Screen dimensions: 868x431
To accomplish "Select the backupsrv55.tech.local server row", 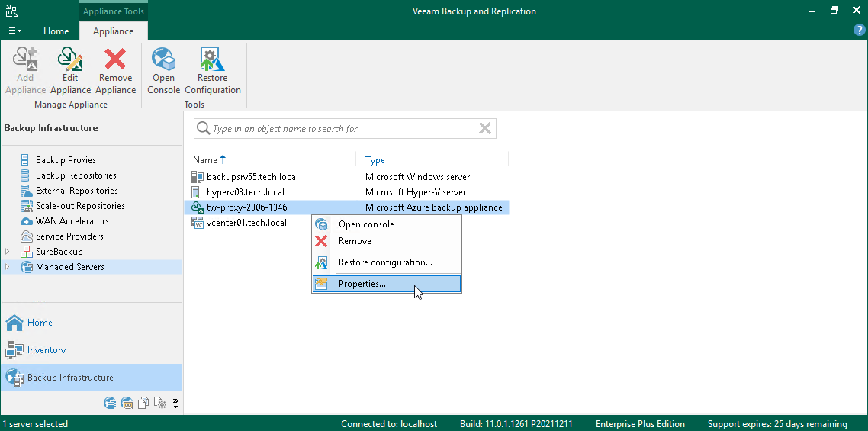I will (346, 177).
